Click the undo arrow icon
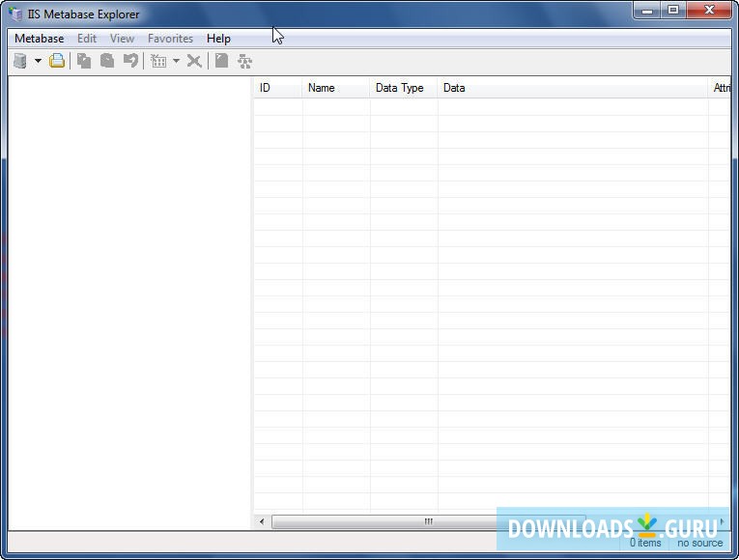Viewport: 739px width, 560px height. [x=130, y=61]
